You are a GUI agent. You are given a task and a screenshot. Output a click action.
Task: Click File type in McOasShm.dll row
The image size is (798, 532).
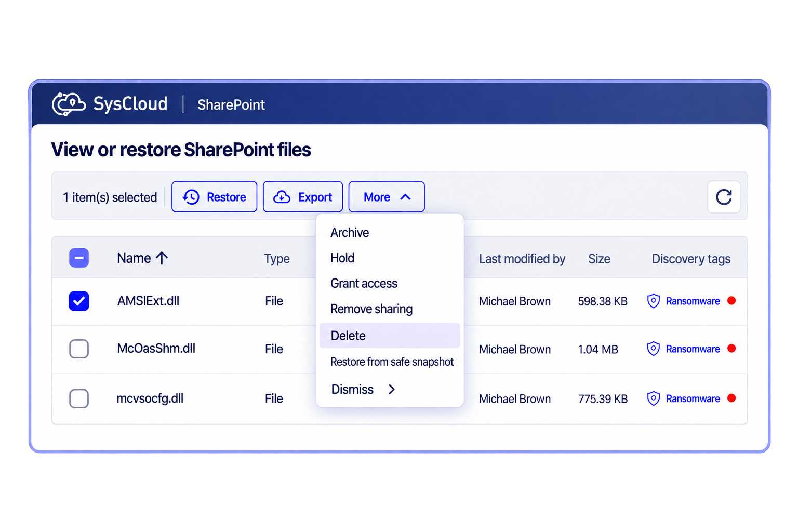(274, 349)
